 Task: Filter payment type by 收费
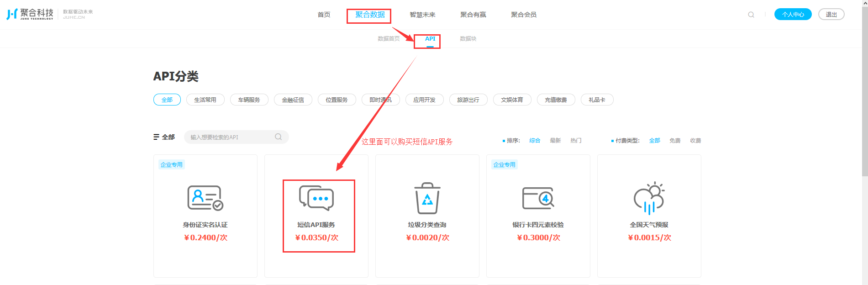(x=695, y=141)
